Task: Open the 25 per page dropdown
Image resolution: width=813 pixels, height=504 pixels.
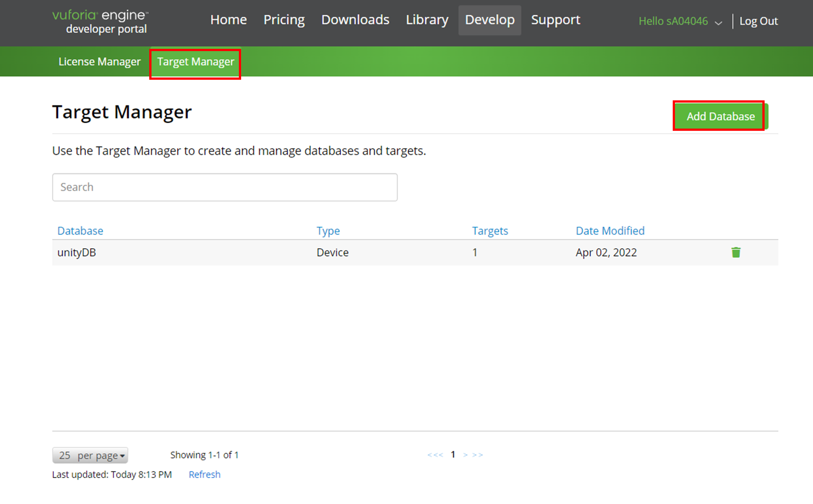Action: click(90, 455)
